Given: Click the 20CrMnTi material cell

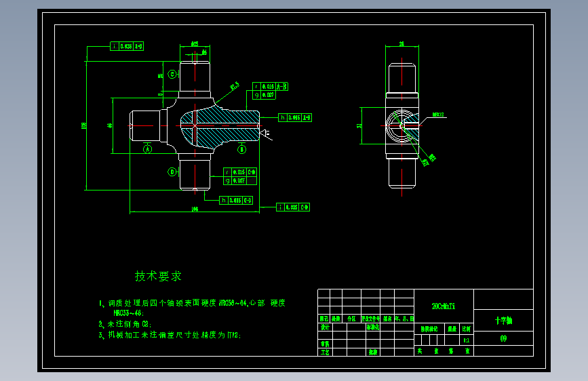Looking at the screenshot, I should click(444, 306).
